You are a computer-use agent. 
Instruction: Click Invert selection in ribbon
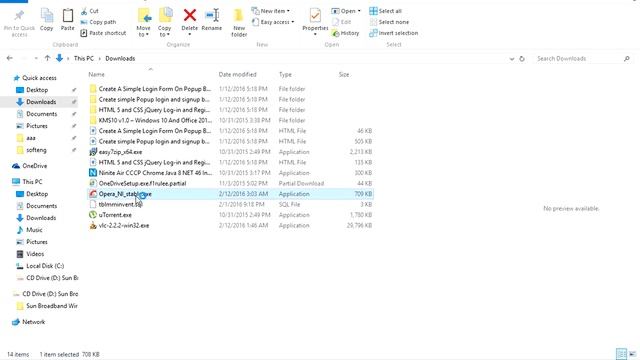[x=393, y=33]
